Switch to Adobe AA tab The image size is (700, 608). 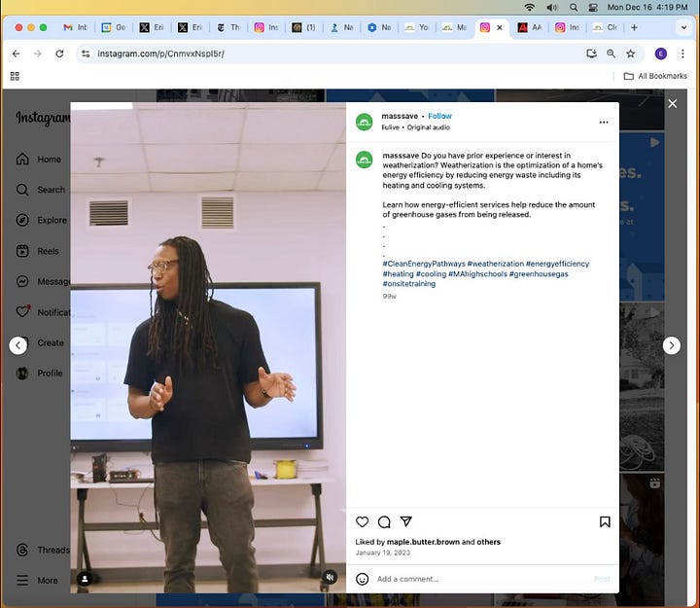pyautogui.click(x=531, y=27)
